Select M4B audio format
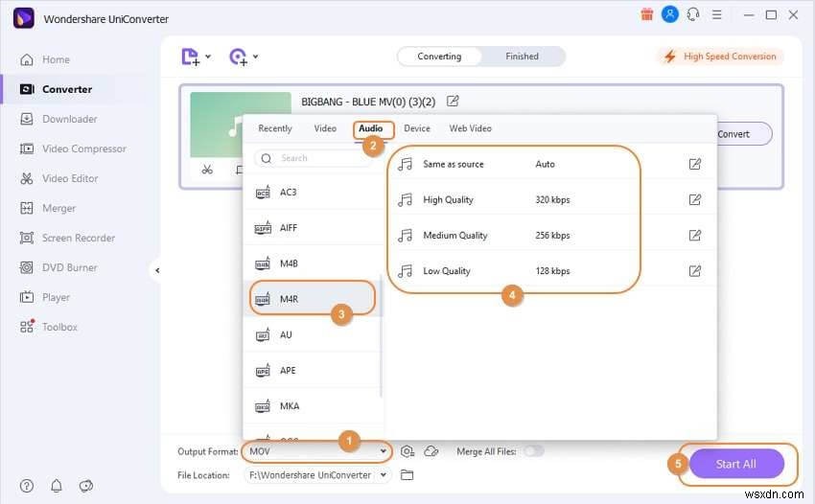The height and width of the screenshot is (504, 815). [x=313, y=263]
